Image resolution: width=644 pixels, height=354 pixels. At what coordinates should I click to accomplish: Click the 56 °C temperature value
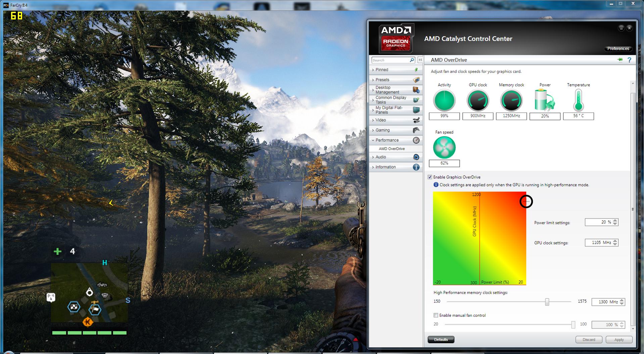pos(578,116)
